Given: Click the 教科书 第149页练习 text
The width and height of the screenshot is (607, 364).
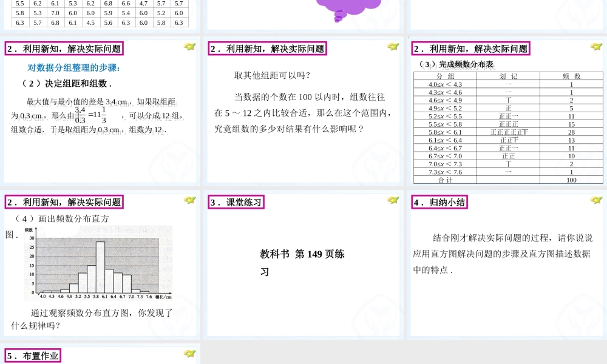Looking at the screenshot, I should 302,263.
